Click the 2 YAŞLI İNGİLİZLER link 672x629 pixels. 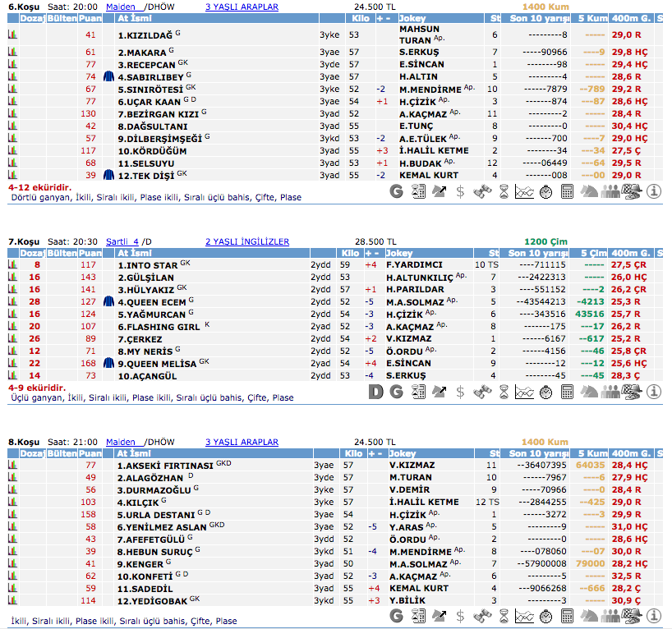point(247,242)
